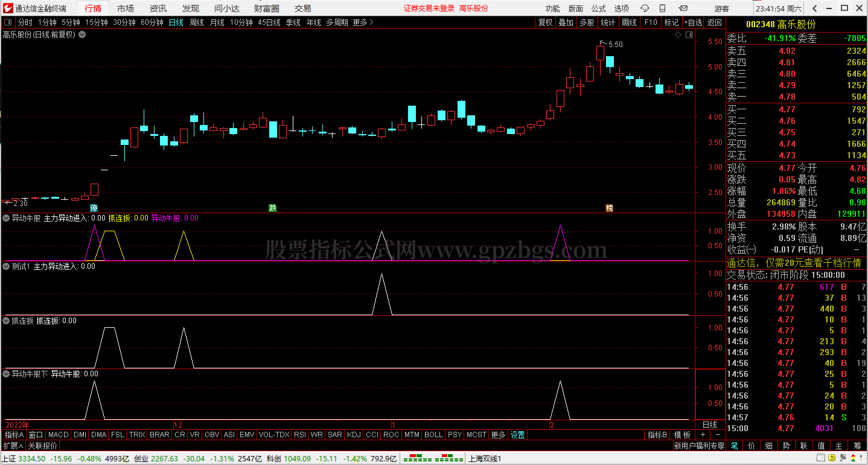Viewport: 868px width, 465px height.
Task: Click the plus button to add indicator pane
Action: click(x=702, y=435)
